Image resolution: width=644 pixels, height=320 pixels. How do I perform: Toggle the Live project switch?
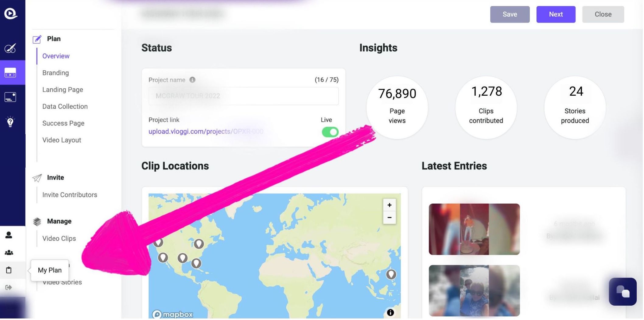pyautogui.click(x=331, y=132)
